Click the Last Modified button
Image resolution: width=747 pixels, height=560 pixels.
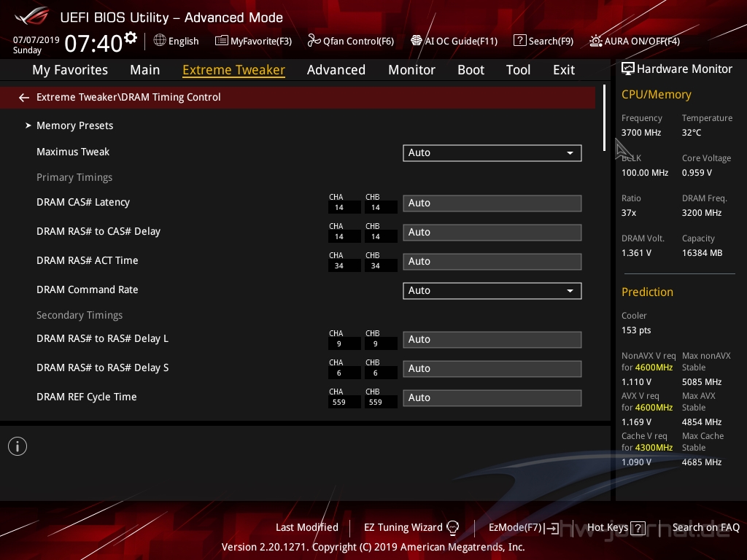[307, 528]
